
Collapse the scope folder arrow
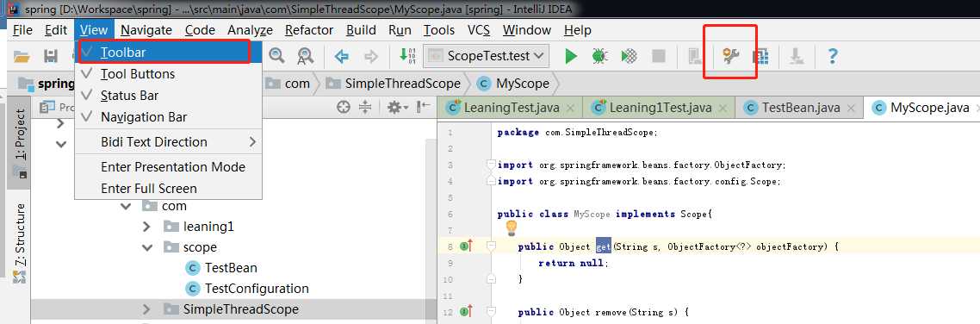click(147, 247)
